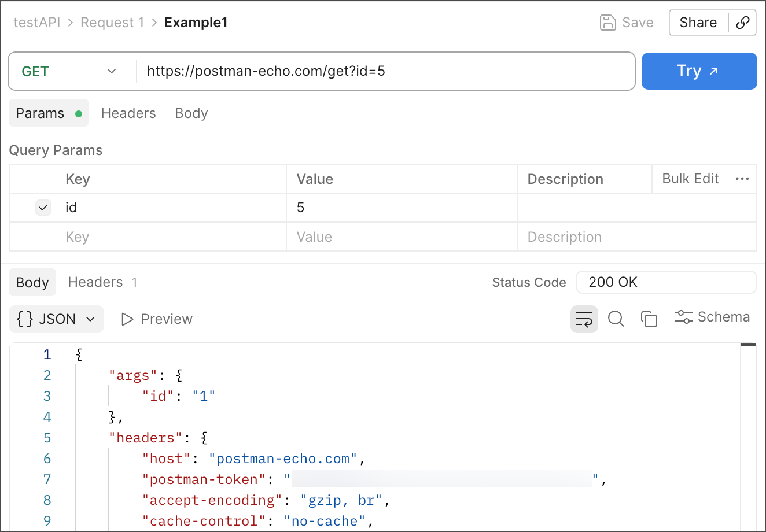Screen dimensions: 766x532
Task: Expand the JSON format dropdown
Action: [56, 319]
